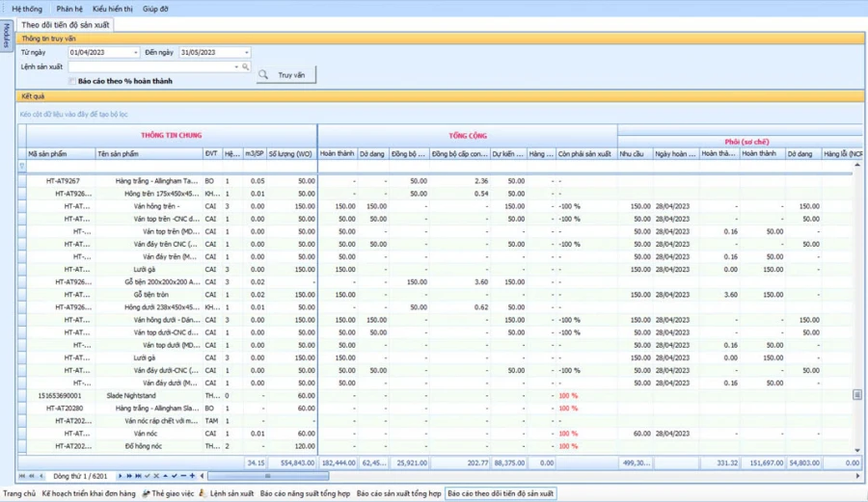Go to next record in navigator
Viewport: 868px width, 502px height.
coord(121,475)
